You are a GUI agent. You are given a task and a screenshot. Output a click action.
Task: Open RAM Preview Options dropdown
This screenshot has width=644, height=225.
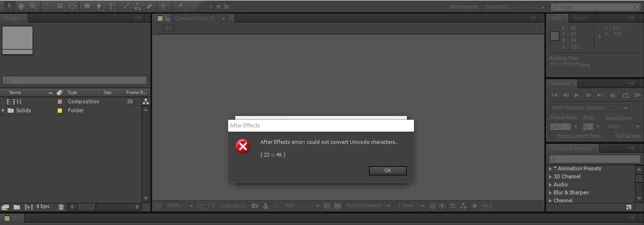pyautogui.click(x=590, y=108)
